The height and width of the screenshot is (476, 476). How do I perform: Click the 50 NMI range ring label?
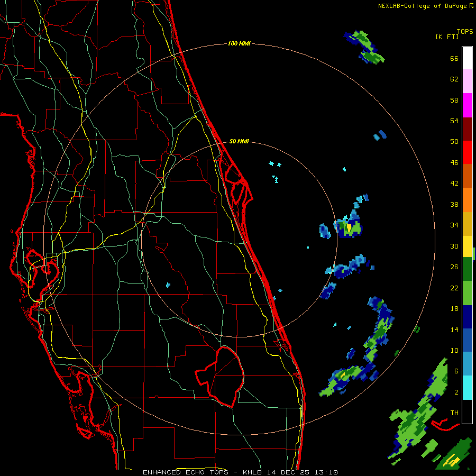click(239, 141)
